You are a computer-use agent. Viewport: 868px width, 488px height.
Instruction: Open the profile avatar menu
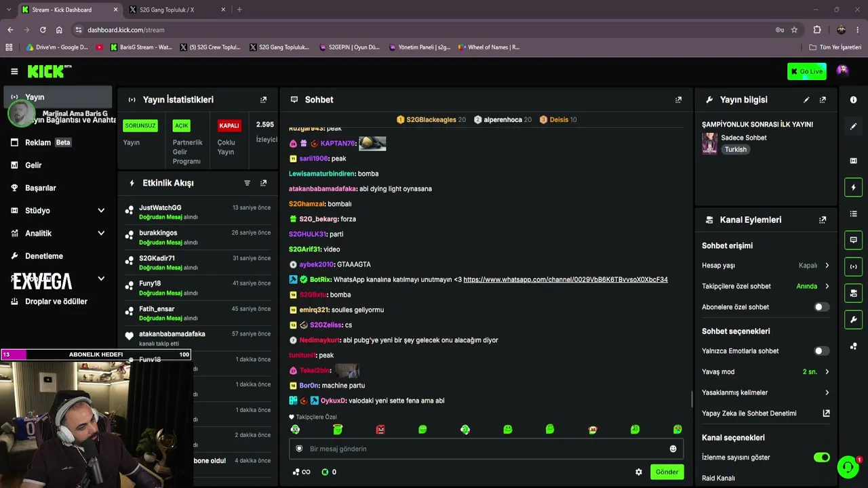[x=842, y=70]
